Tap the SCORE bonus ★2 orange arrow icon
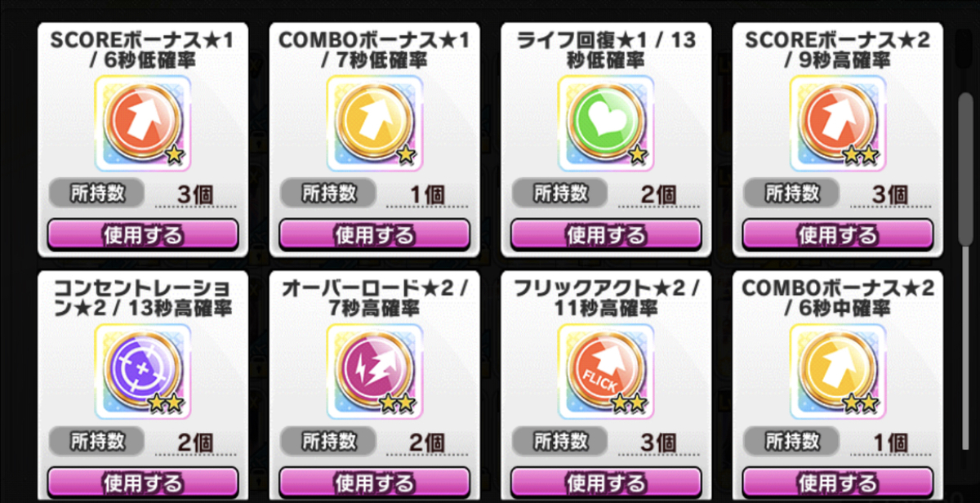Screen dimensions: 980x503 click(x=837, y=123)
